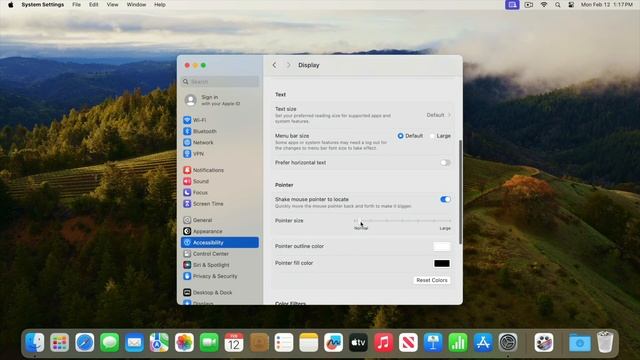Launch Freeform from the Dock
The image size is (640, 360).
[333, 342]
